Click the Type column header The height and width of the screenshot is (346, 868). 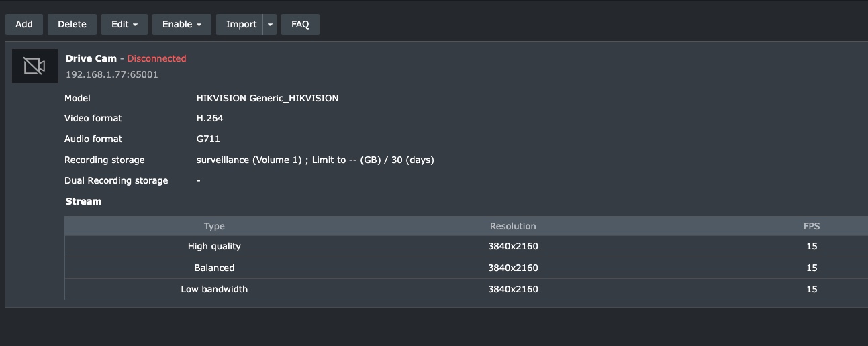(x=214, y=226)
